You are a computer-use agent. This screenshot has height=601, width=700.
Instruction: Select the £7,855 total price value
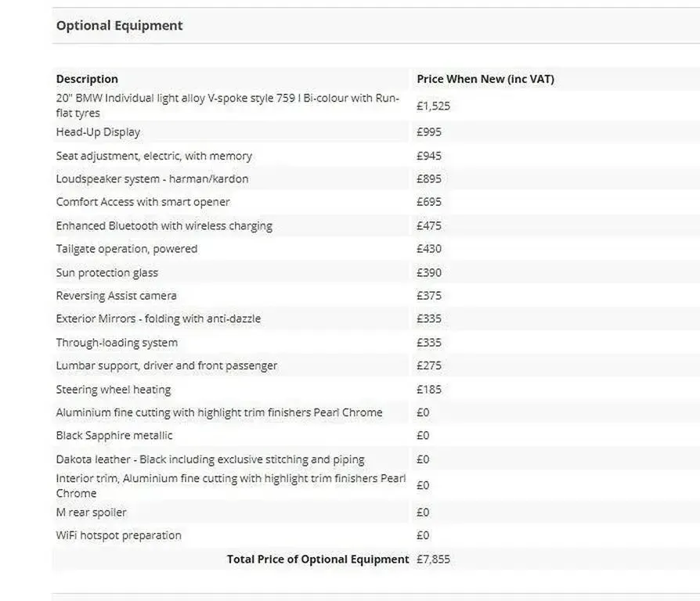434,560
